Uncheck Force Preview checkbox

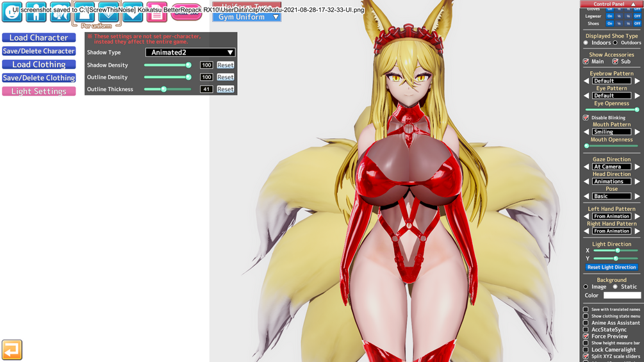tap(586, 336)
